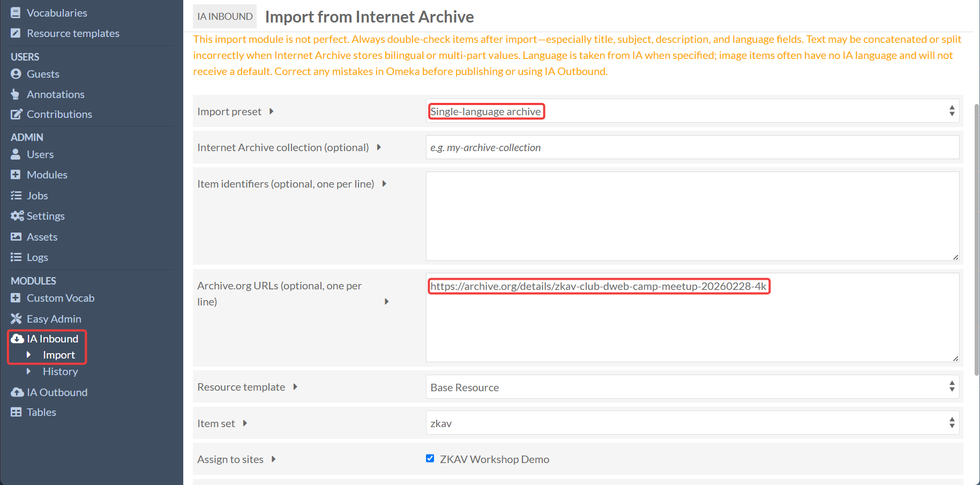This screenshot has width=980, height=485.
Task: Click inside the Item identifiers textarea
Action: click(x=692, y=216)
